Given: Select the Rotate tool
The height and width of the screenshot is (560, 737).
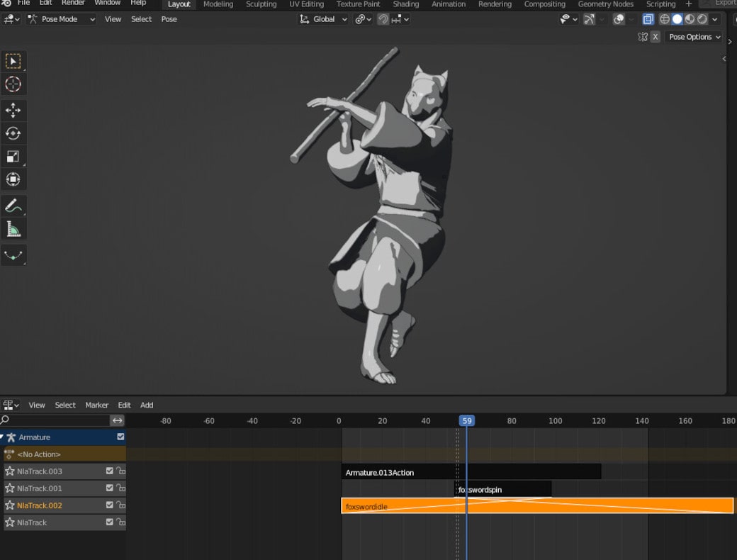Looking at the screenshot, I should click(14, 133).
